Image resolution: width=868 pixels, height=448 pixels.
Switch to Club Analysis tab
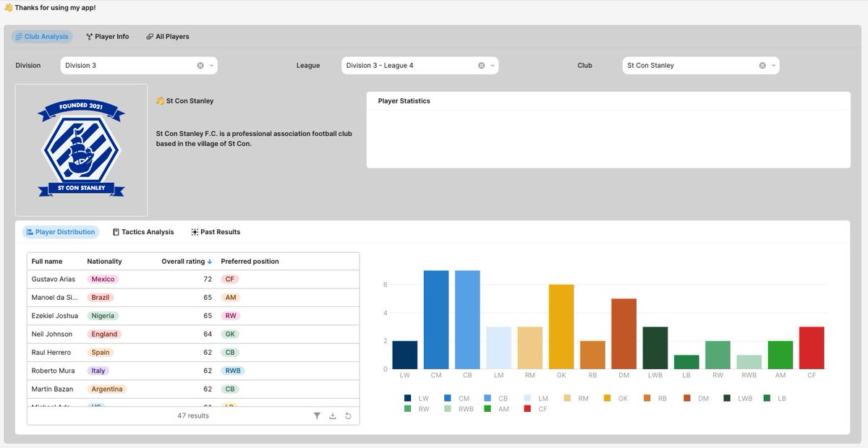click(x=42, y=36)
